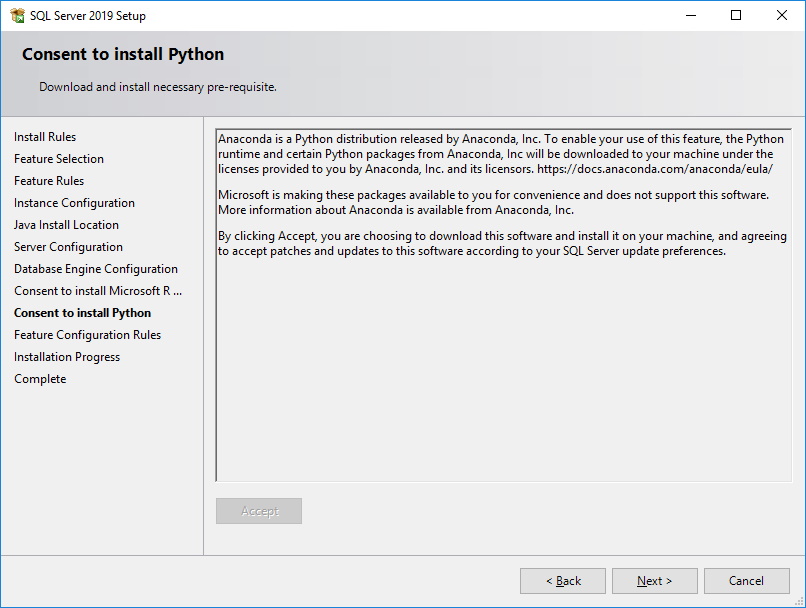Close the SQL Server Setup window
806x608 pixels.
pyautogui.click(x=781, y=15)
